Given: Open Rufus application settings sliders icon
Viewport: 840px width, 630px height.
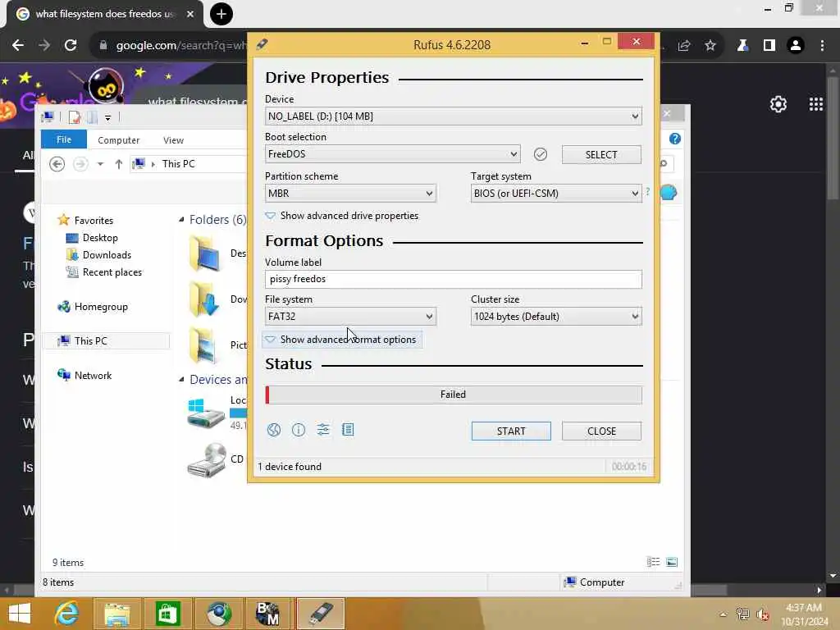Looking at the screenshot, I should (323, 430).
